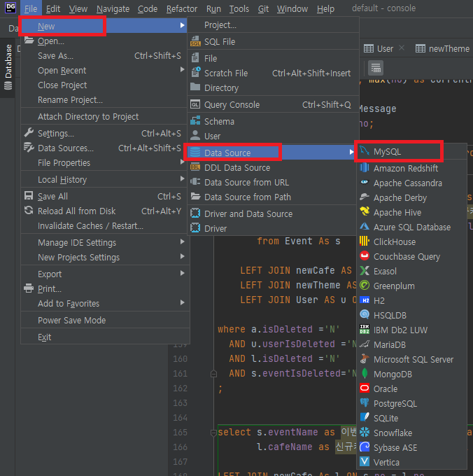The image size is (473, 476).
Task: Close the User tab
Action: (402, 48)
